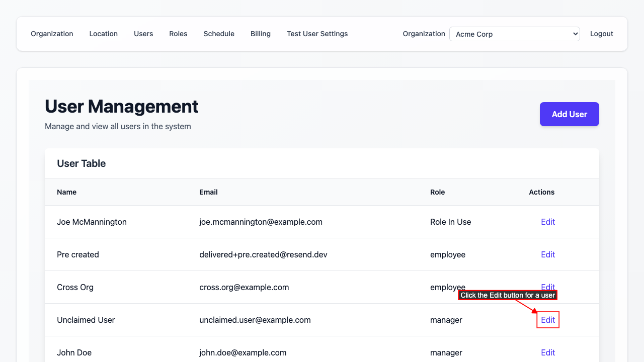Click the User Table heading

82,163
